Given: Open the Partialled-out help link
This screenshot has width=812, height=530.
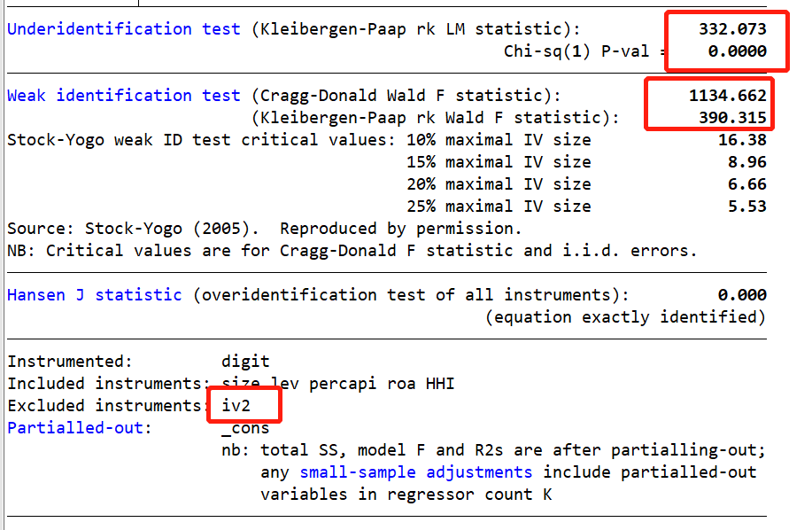Looking at the screenshot, I should [x=80, y=428].
